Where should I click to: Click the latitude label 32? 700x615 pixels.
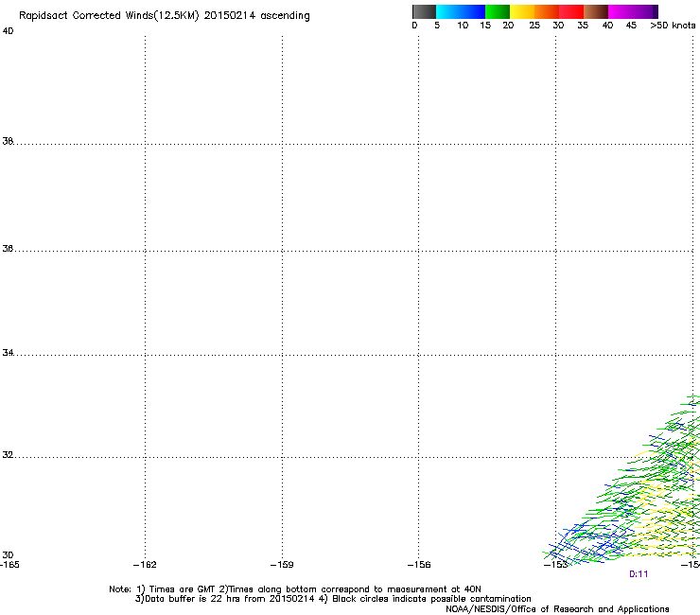8,455
